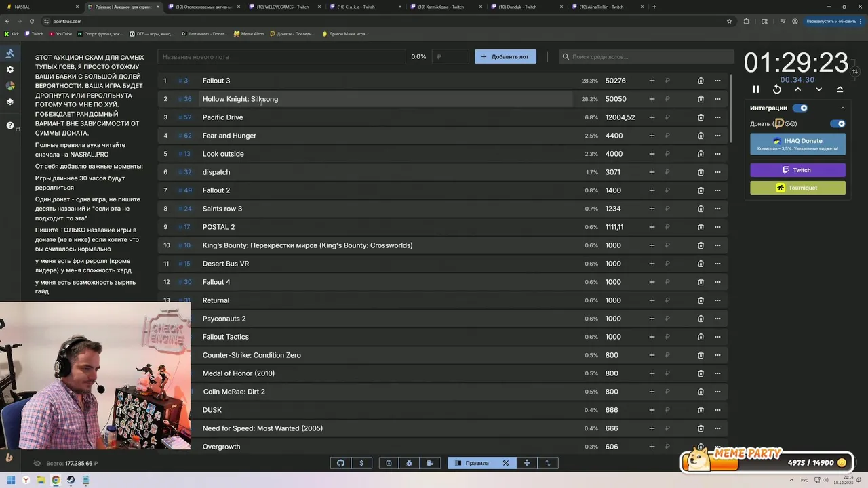Open more options for Medal of Honor (2010)
Viewport: 868px width, 488px height.
tap(717, 373)
